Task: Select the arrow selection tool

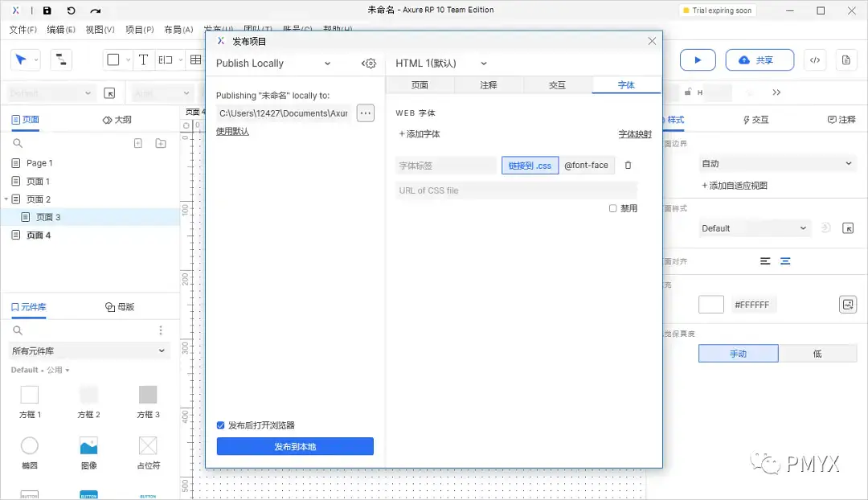Action: click(x=20, y=59)
